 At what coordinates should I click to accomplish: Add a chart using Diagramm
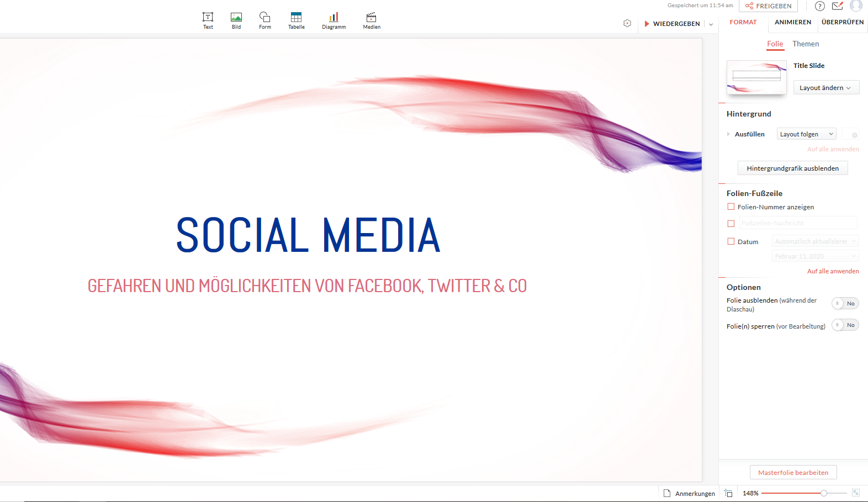[x=334, y=20]
